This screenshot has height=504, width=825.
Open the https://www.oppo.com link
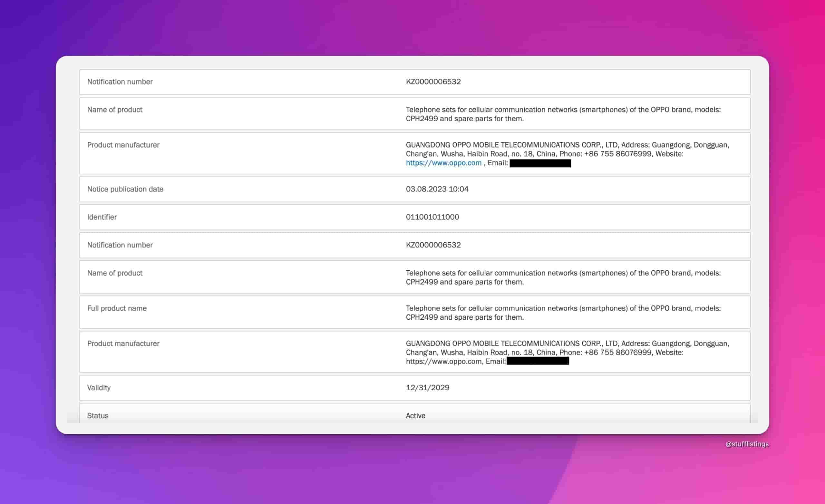coord(443,163)
